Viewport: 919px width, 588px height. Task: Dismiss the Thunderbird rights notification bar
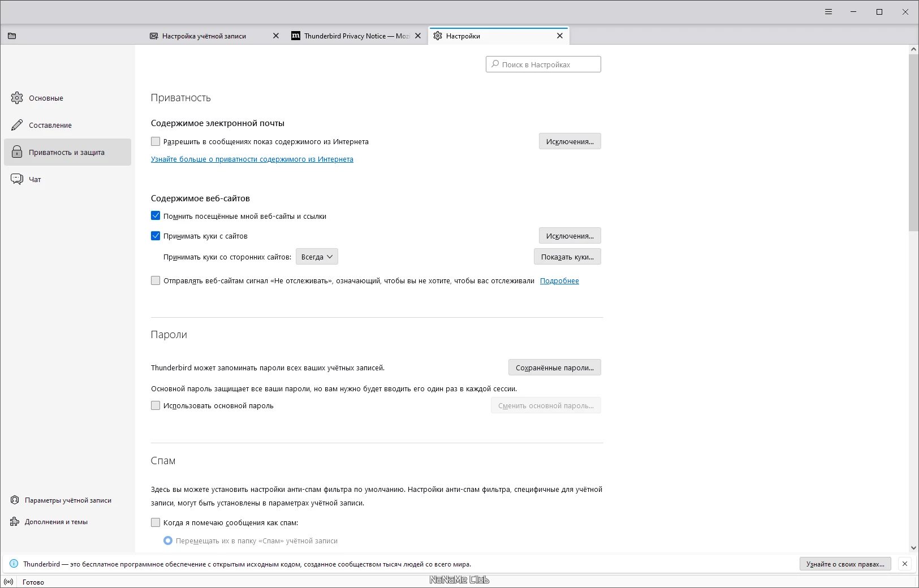coord(905,564)
